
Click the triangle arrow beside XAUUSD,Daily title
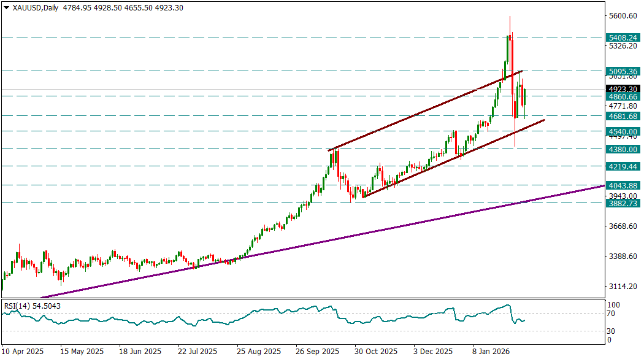click(6, 8)
